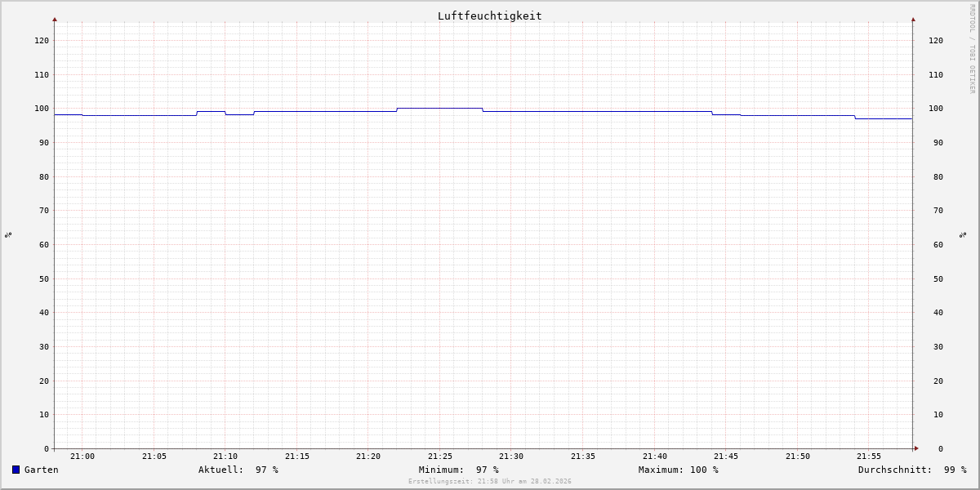Viewport: 980px width, 490px height.
Task: Click the 20 label on left y-axis
Action: (x=44, y=381)
